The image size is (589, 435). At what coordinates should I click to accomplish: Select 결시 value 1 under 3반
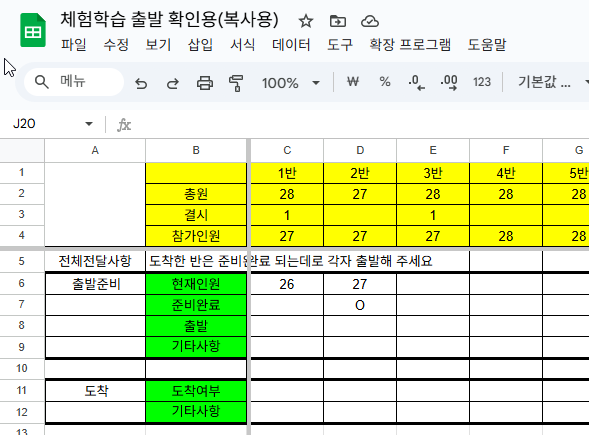(x=433, y=215)
